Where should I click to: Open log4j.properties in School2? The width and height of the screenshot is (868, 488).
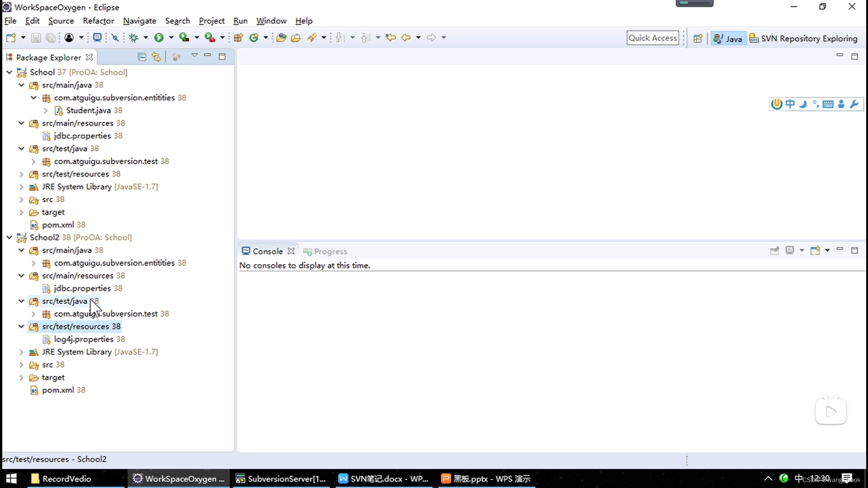click(x=84, y=338)
